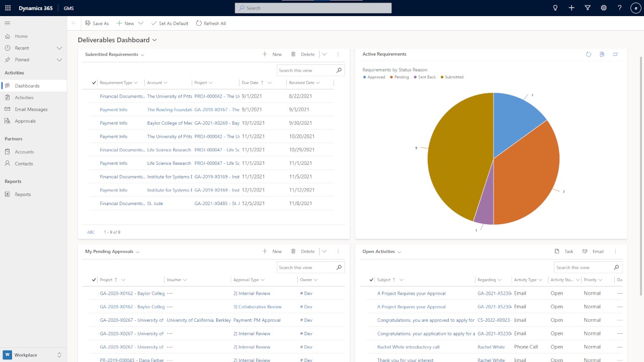
Task: Toggle select-all checkmark in My Pending Approvals grid
Action: click(94, 280)
